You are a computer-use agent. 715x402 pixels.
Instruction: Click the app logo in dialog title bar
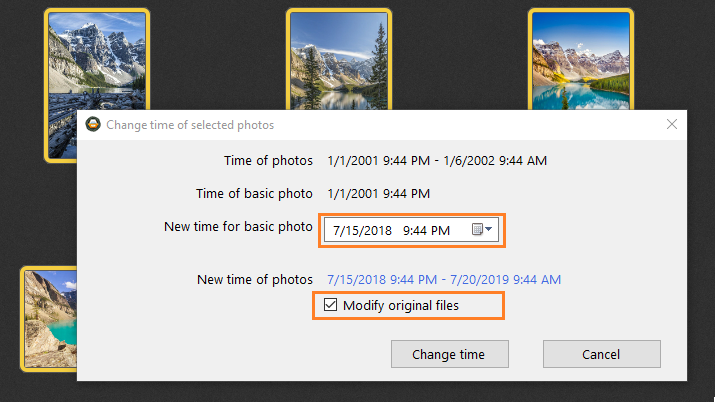93,124
